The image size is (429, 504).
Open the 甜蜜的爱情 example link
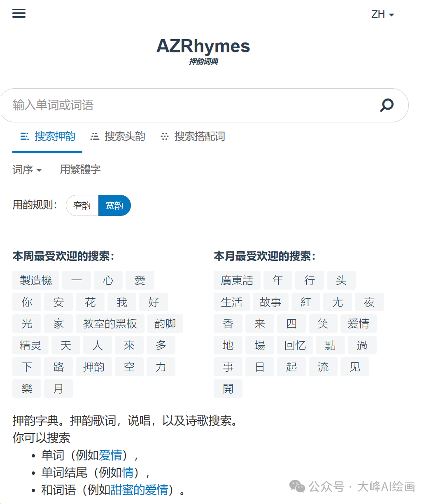pyautogui.click(x=140, y=490)
